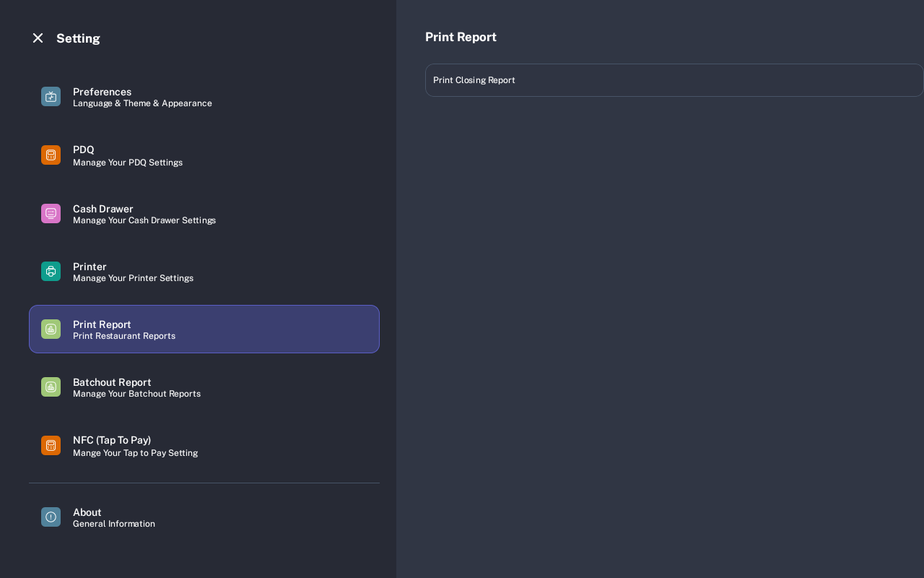Select NFC (Tap To Pay) entry
The width and height of the screenshot is (924, 578).
[204, 445]
